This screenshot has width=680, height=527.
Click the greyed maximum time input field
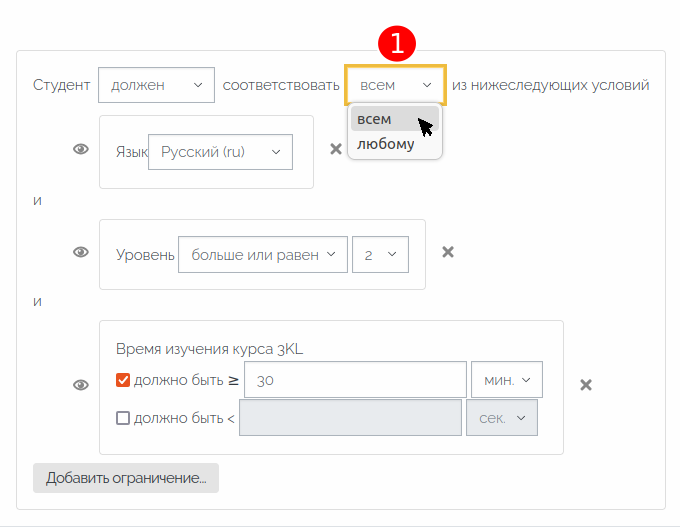(x=350, y=418)
